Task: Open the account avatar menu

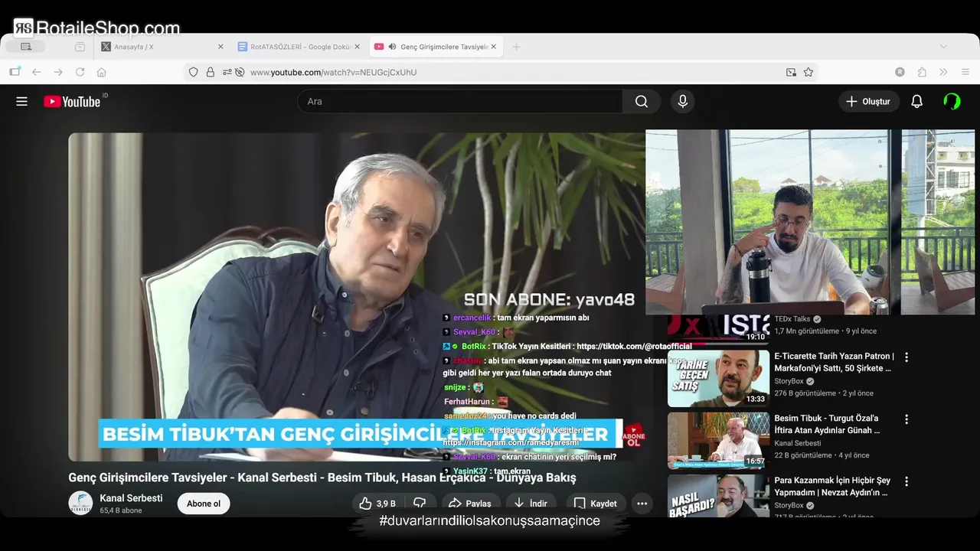Action: 952,101
